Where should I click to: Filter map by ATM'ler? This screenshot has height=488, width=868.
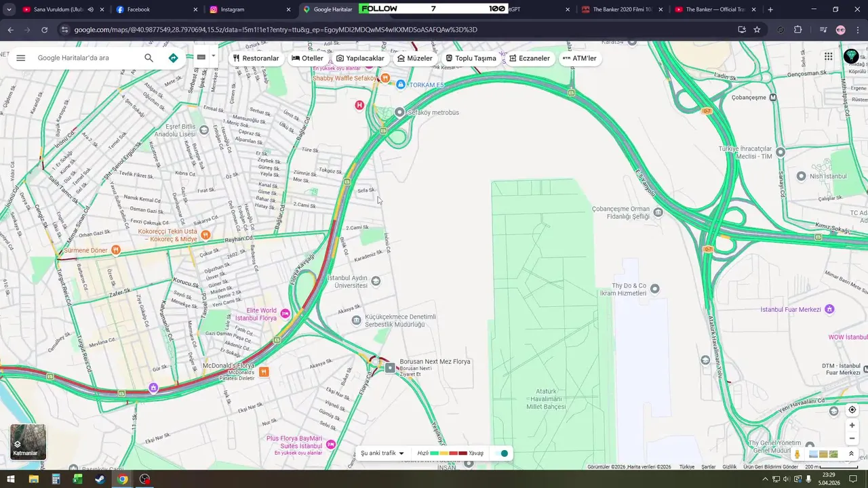(x=580, y=58)
